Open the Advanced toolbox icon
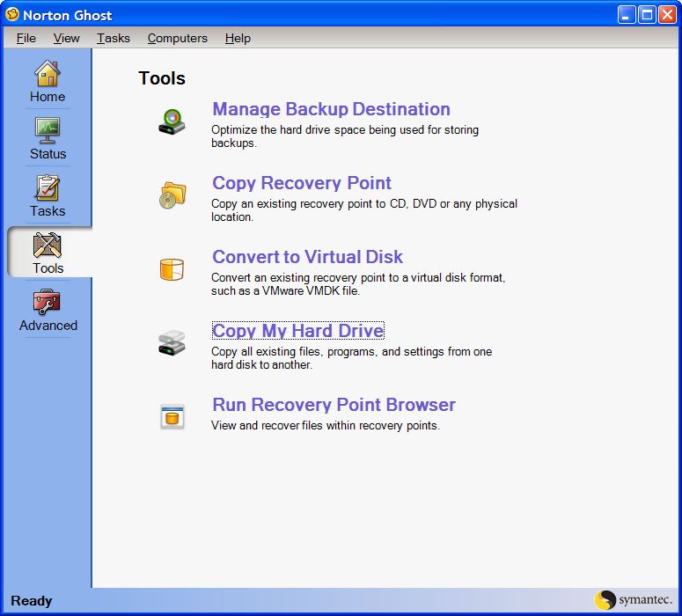This screenshot has height=616, width=682. pos(47,302)
